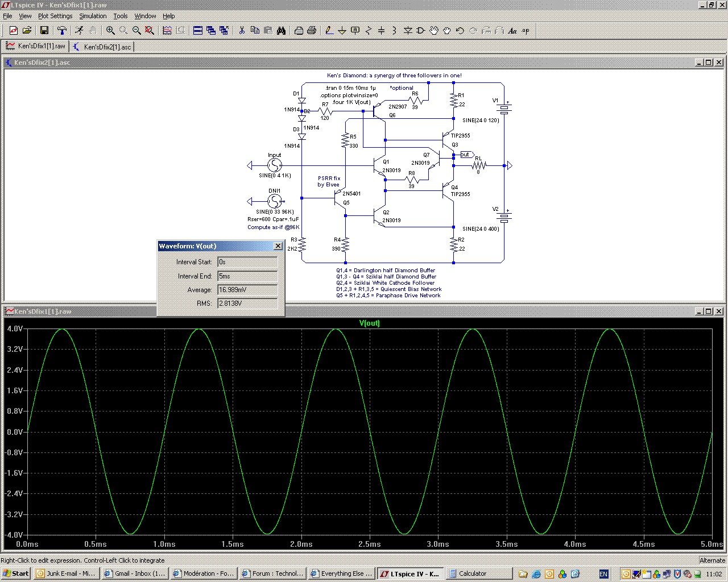Viewport: 728px width, 582px height.
Task: Open the File menu
Action: [7, 16]
